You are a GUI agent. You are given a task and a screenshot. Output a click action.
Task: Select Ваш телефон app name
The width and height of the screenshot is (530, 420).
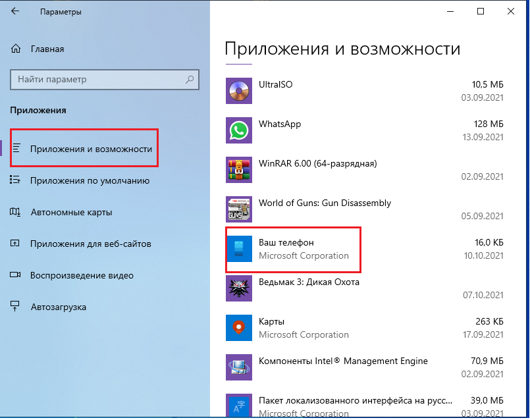tap(286, 243)
